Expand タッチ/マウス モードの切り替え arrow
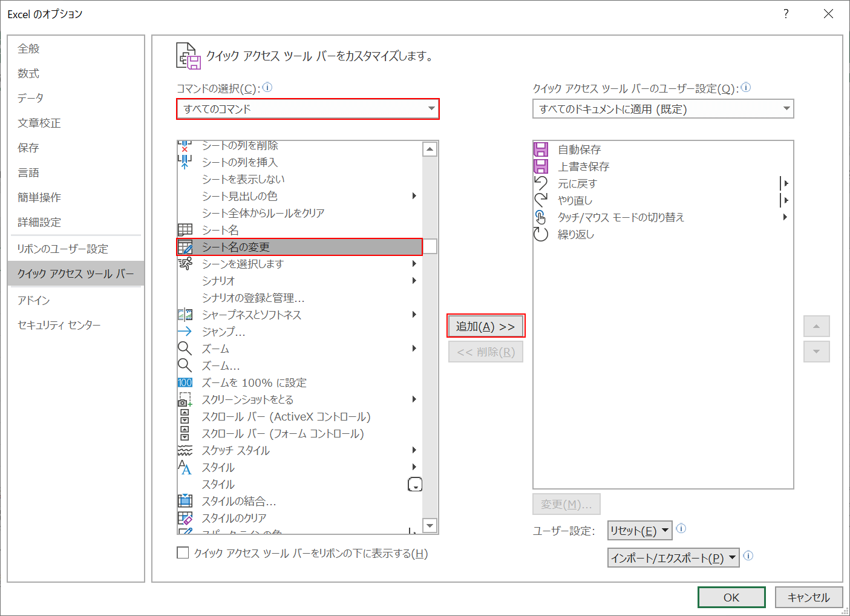Screen dimensions: 850x616 click(785, 217)
